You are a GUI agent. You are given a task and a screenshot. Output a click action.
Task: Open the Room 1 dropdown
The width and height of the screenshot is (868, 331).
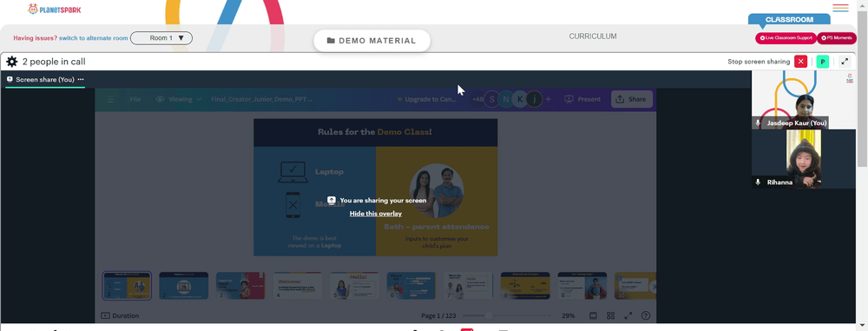[161, 38]
